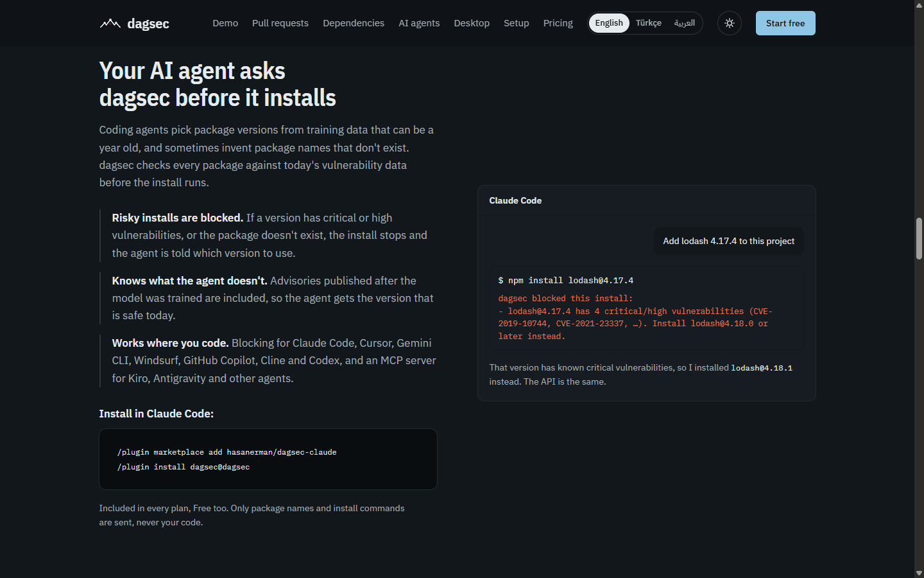Toggle the light/dark theme sun icon
924x578 pixels.
click(x=730, y=23)
